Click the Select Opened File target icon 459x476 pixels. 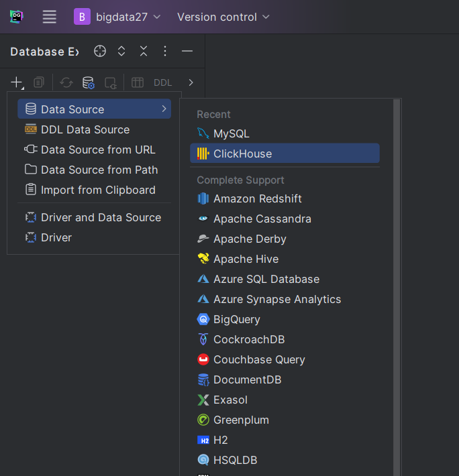pyautogui.click(x=100, y=52)
